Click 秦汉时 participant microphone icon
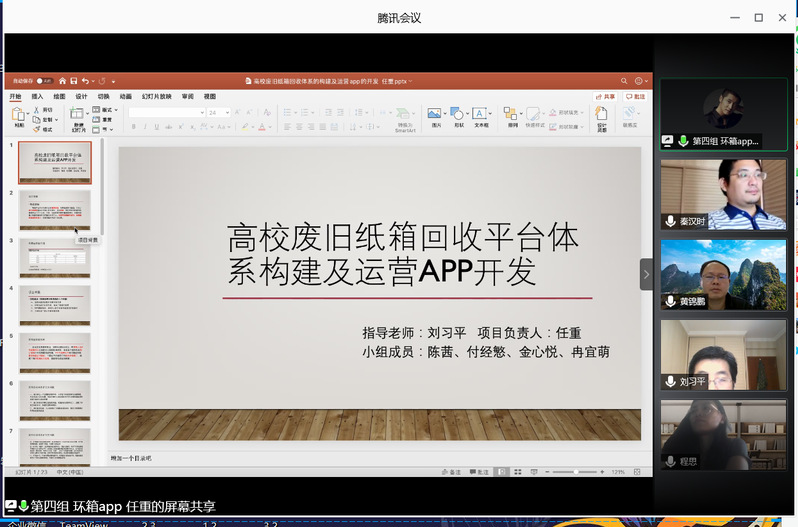The image size is (798, 527). pyautogui.click(x=671, y=221)
